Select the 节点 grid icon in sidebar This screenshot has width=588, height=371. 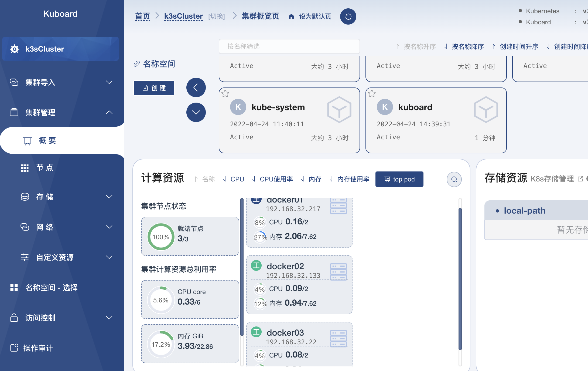pos(25,168)
